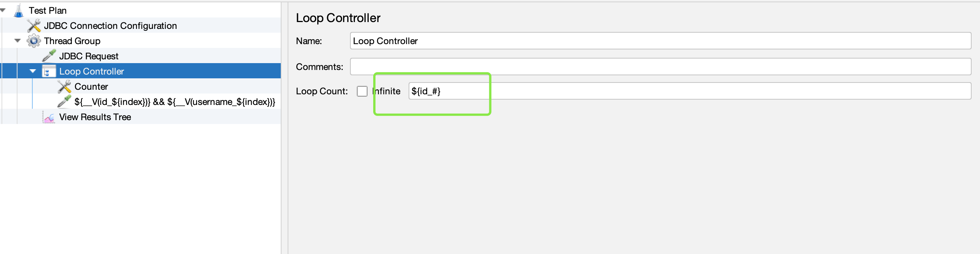Click the Name input field
Screen dimensions: 980x254
point(660,41)
